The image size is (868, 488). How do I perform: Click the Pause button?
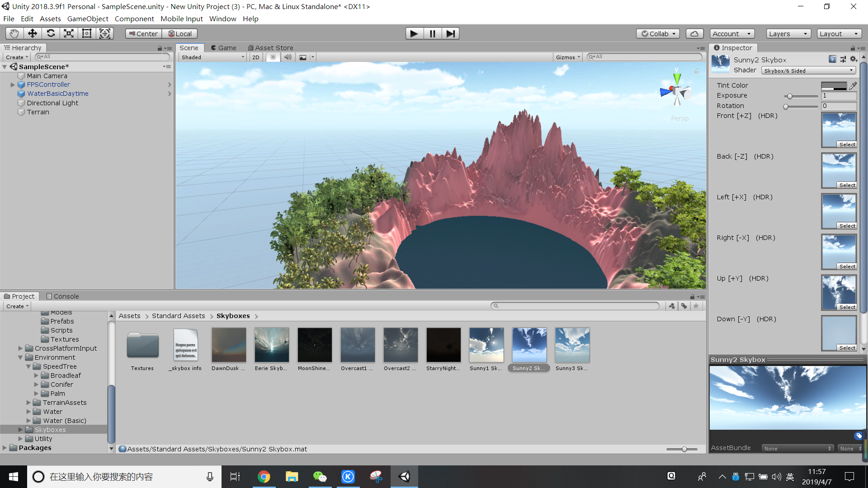[433, 33]
